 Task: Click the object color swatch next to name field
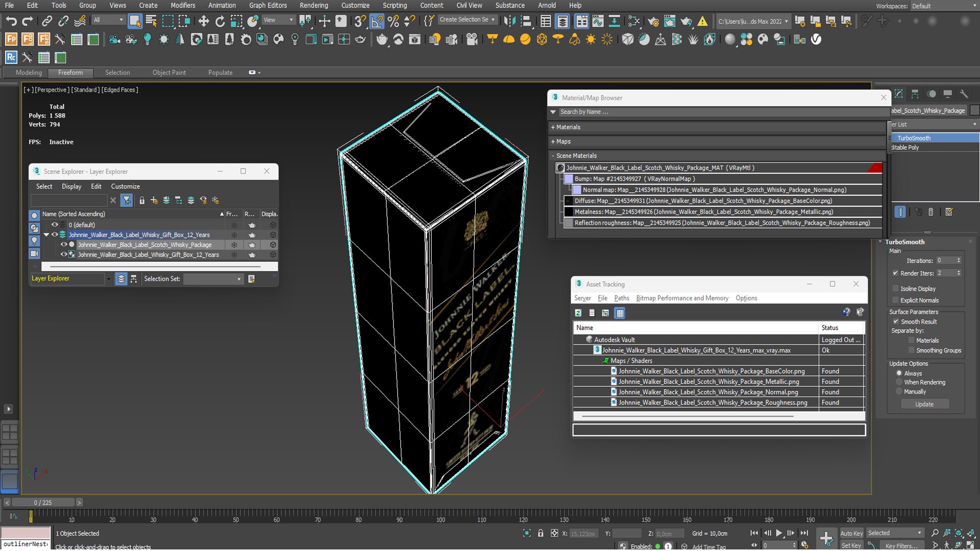coord(974,110)
